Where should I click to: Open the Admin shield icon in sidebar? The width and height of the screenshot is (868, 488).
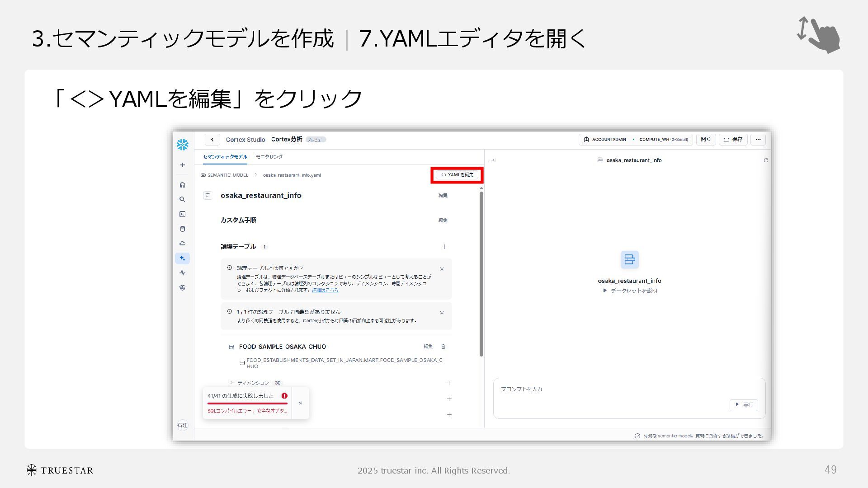pyautogui.click(x=182, y=287)
